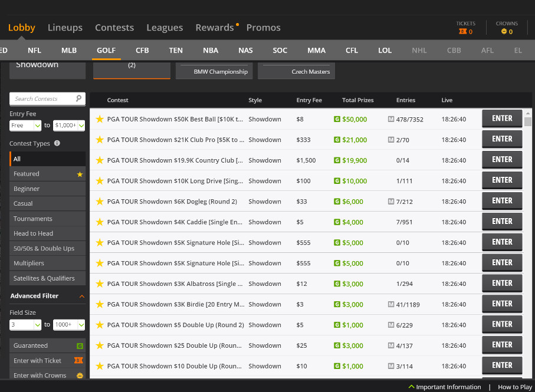535x392 pixels.
Task: Select the Head to Head contest type
Action: coord(47,233)
